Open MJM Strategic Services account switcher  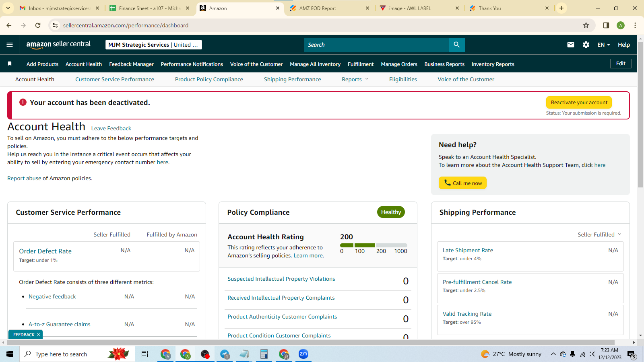tap(154, 45)
